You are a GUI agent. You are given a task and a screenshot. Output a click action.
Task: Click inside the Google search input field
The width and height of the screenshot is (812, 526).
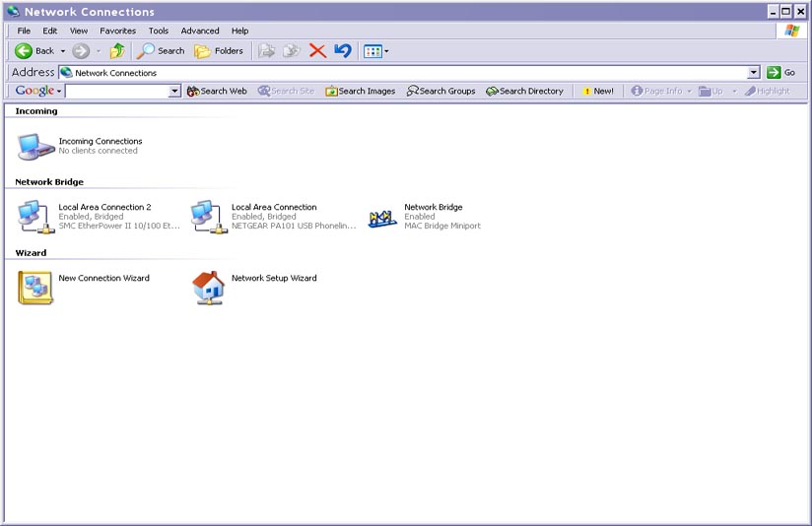[116, 92]
